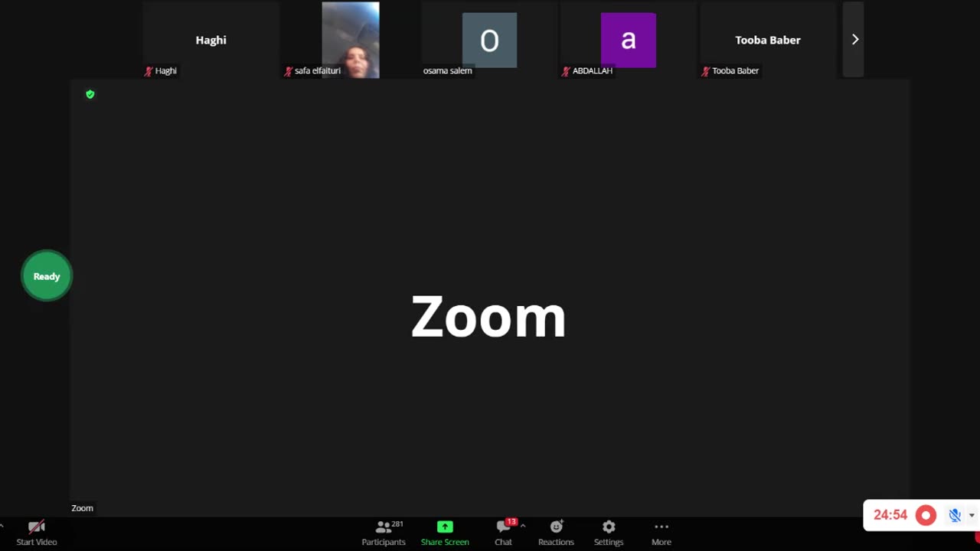Toggle the recorder's muted microphone icon
980x551 pixels.
tap(954, 515)
